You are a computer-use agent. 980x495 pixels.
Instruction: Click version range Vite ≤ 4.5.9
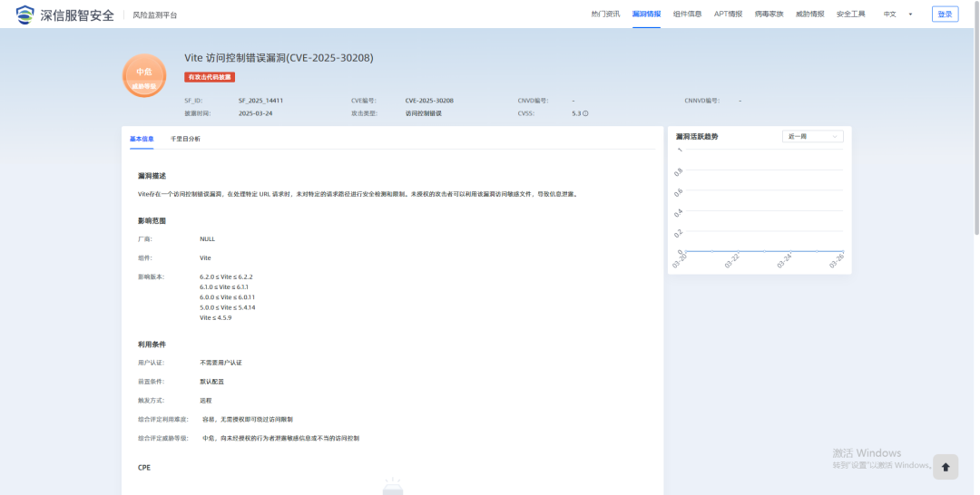tap(216, 317)
